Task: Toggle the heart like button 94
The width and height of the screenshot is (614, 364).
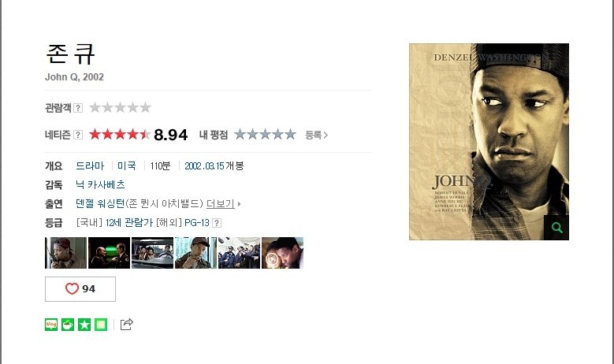Action: pos(80,289)
